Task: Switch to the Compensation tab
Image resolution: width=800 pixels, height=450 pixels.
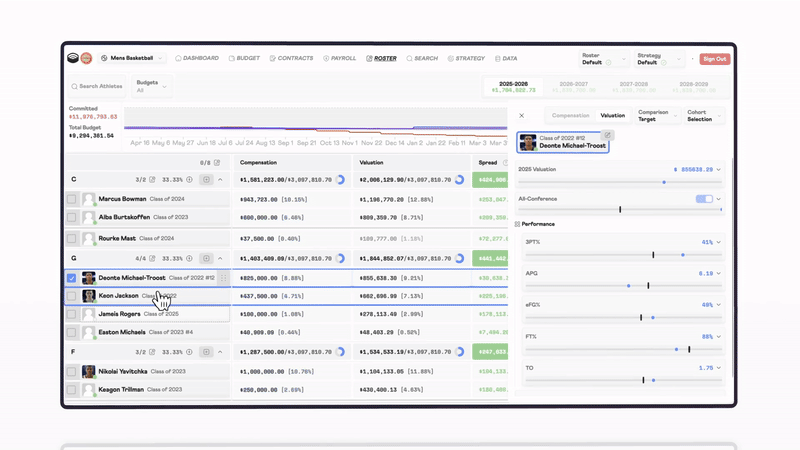Action: click(570, 116)
